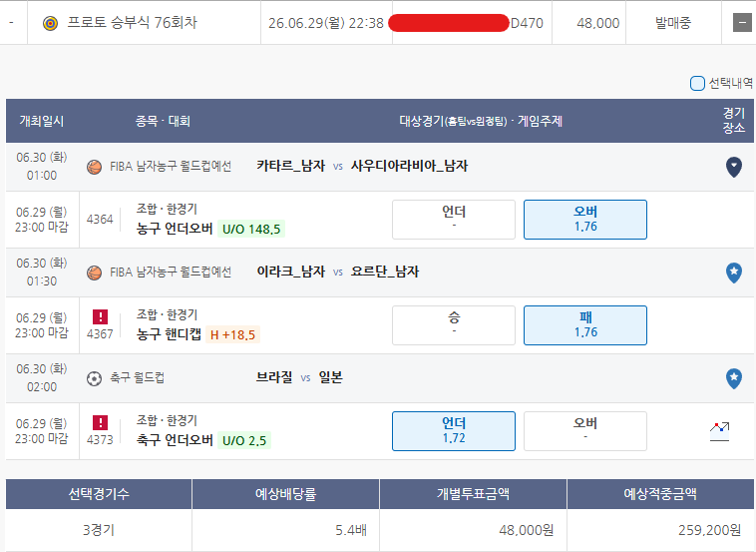This screenshot has width=756, height=552.
Task: Deselect 패 1.76 on game 4367
Action: tap(585, 325)
